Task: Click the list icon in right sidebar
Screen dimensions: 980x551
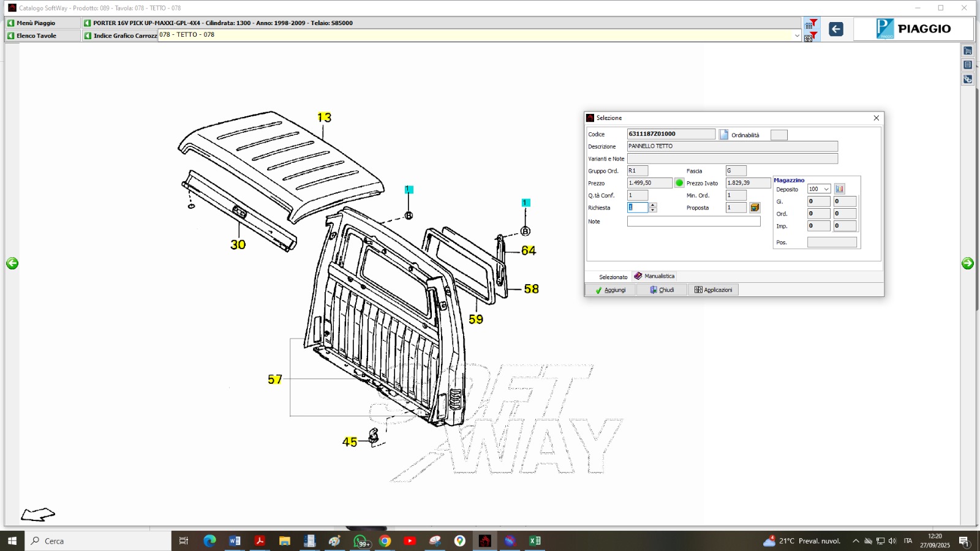Action: click(968, 65)
